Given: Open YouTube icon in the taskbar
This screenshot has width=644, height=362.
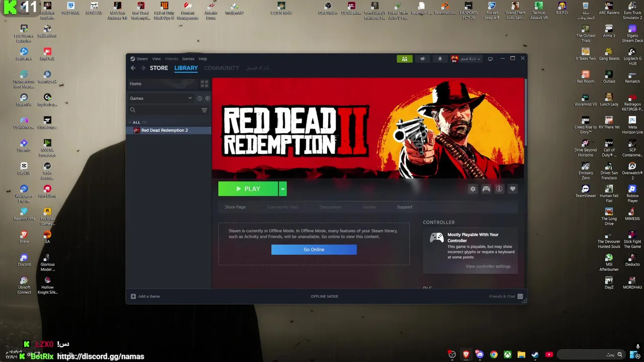Looking at the screenshot, I should pos(549,354).
